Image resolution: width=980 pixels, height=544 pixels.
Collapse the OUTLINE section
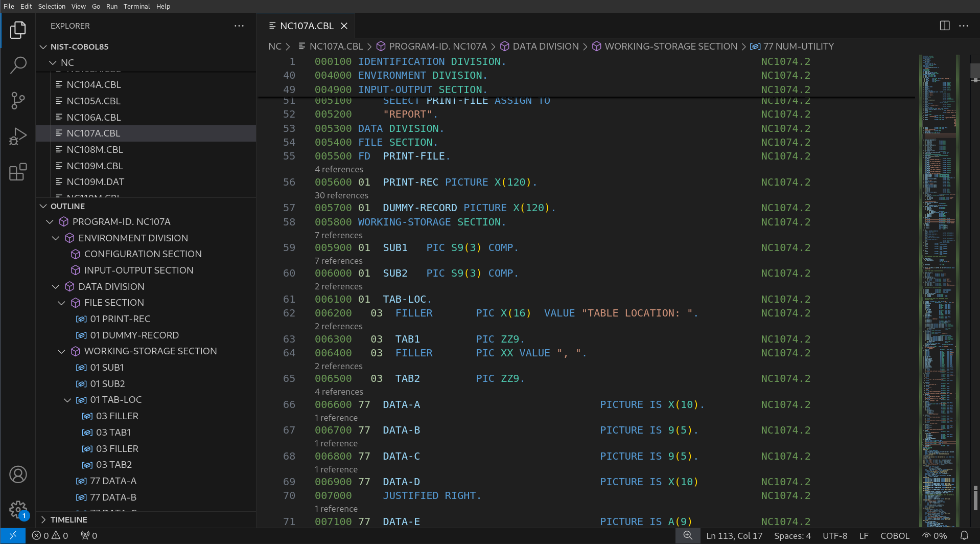click(x=43, y=206)
